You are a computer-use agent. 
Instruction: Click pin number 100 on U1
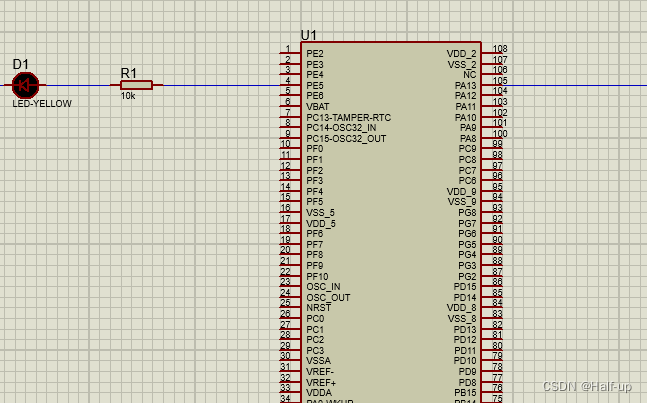500,134
